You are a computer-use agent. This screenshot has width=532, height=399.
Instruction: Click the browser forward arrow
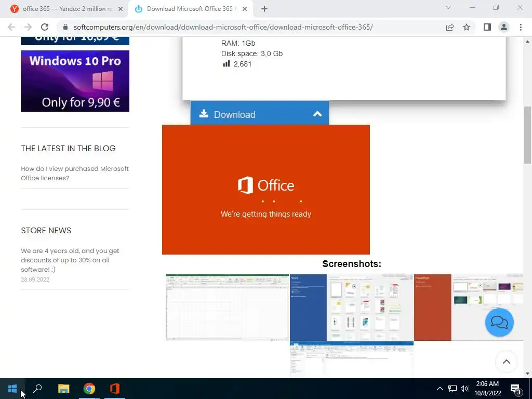click(28, 27)
